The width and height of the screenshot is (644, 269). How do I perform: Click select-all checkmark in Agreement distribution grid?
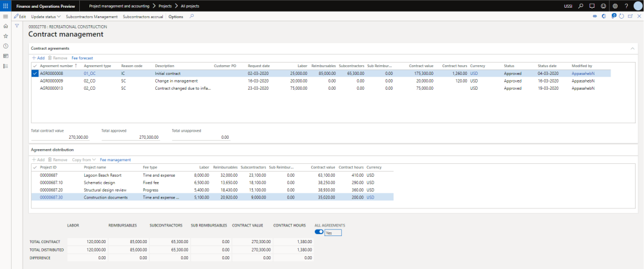point(35,167)
